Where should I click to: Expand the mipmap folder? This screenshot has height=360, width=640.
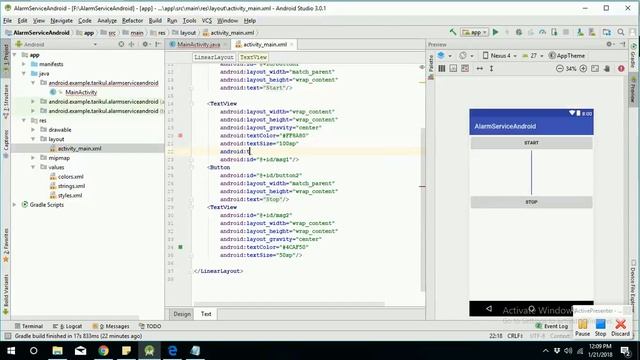[x=33, y=158]
